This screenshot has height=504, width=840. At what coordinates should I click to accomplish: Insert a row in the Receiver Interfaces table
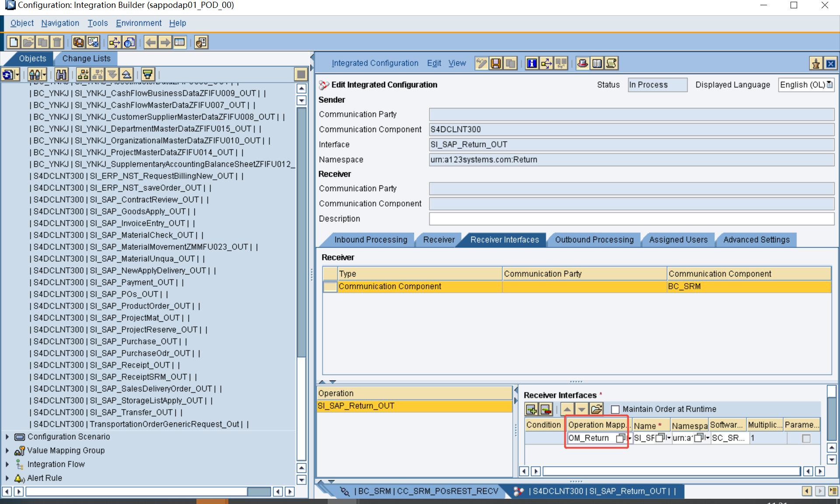click(532, 409)
